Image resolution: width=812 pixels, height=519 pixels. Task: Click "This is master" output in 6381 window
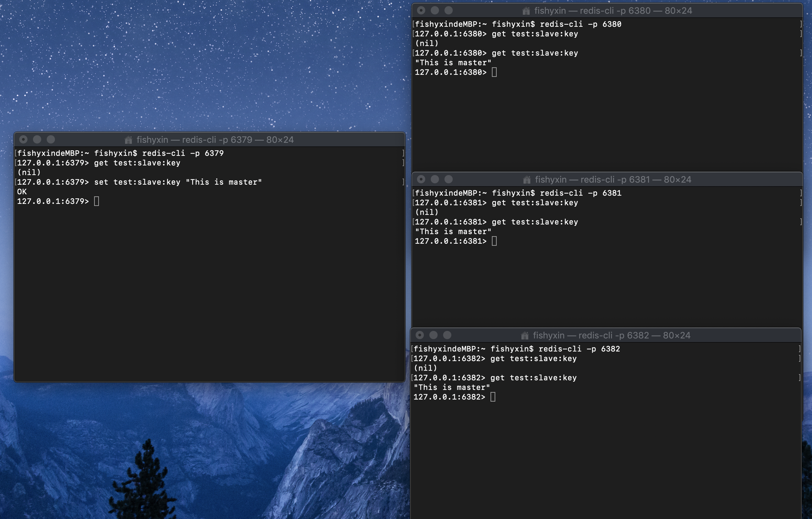point(453,231)
